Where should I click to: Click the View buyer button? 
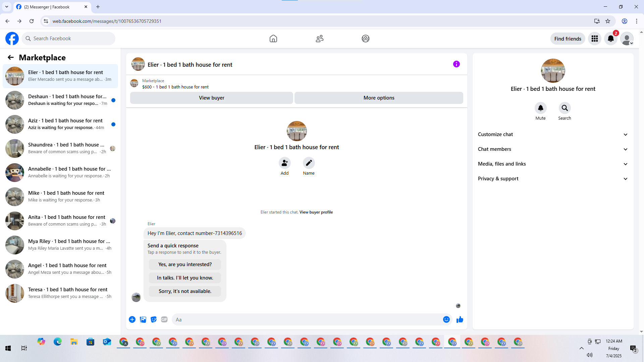tap(211, 98)
